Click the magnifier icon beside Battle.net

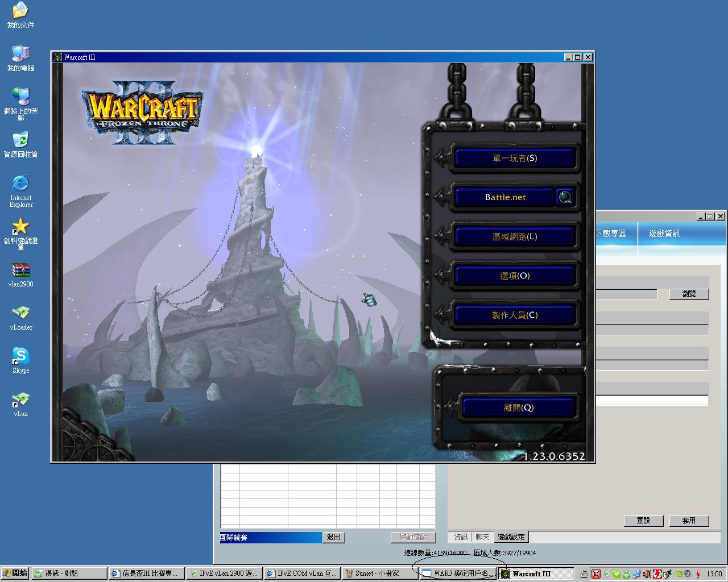click(565, 197)
